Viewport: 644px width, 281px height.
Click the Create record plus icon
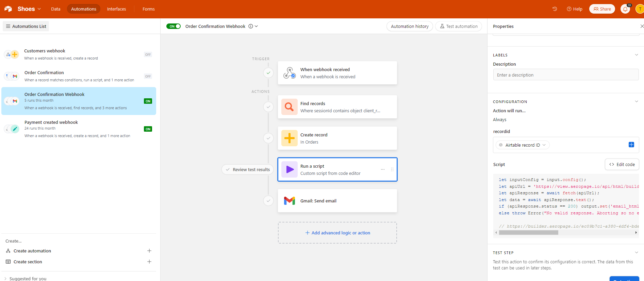[290, 138]
